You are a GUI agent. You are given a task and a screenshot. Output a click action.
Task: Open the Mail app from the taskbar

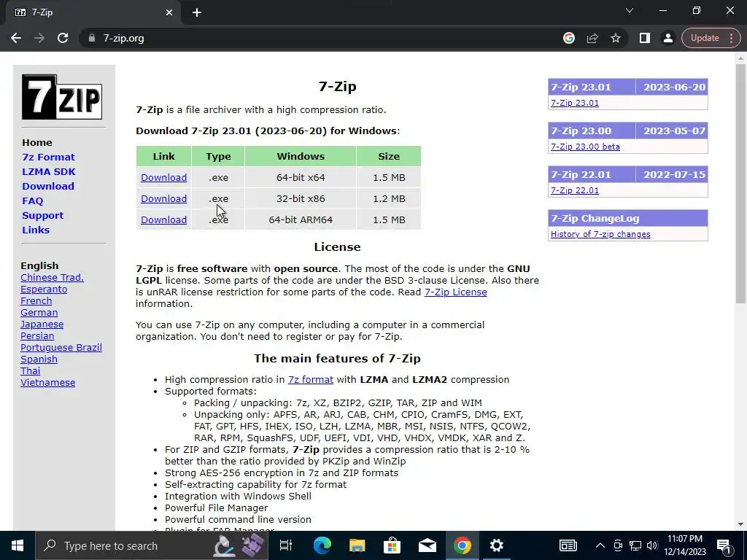(427, 545)
